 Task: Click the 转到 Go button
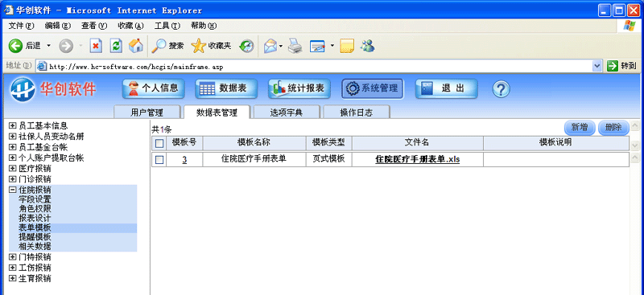click(621, 66)
